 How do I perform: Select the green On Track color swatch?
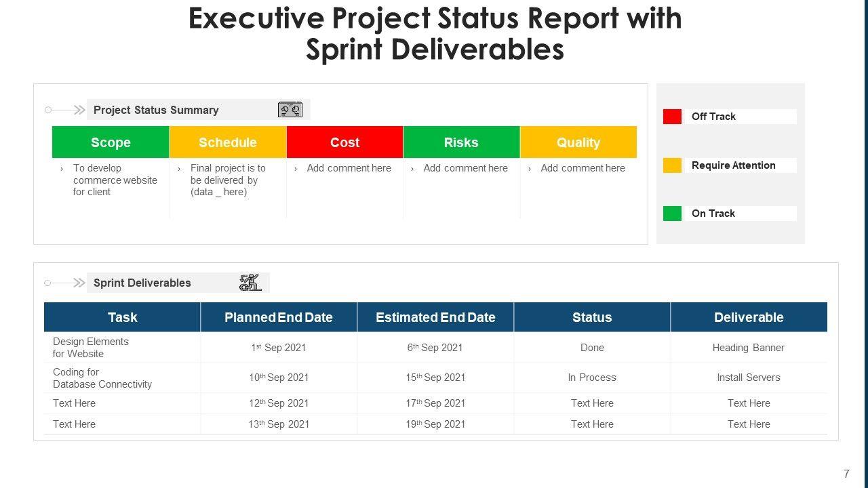click(x=672, y=213)
